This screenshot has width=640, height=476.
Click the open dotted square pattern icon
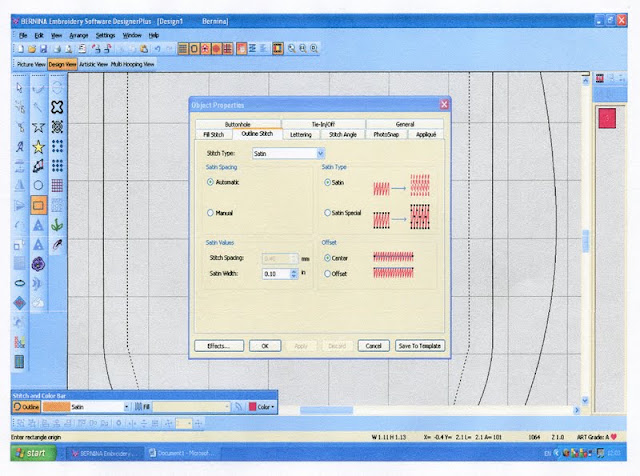coord(57,147)
